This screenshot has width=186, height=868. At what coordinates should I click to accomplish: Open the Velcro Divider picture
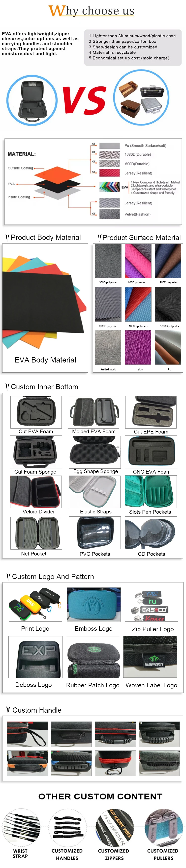pos(36,492)
